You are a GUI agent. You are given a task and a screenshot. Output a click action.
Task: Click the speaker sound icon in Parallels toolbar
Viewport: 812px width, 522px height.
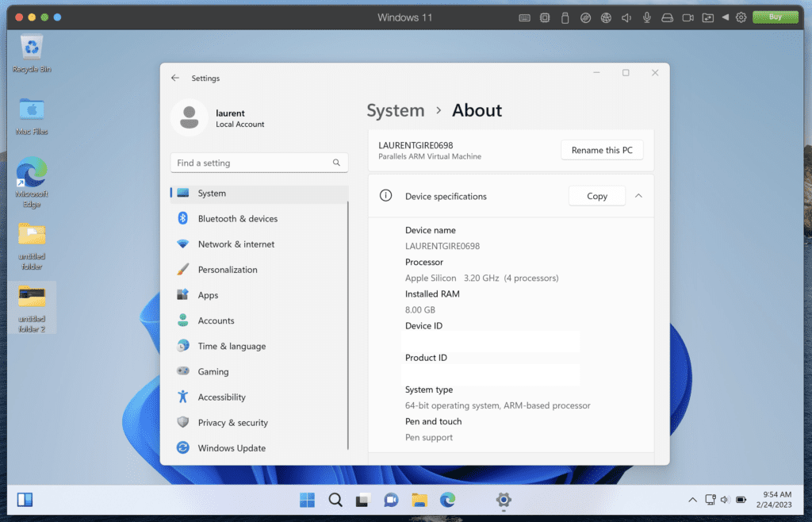click(x=626, y=17)
